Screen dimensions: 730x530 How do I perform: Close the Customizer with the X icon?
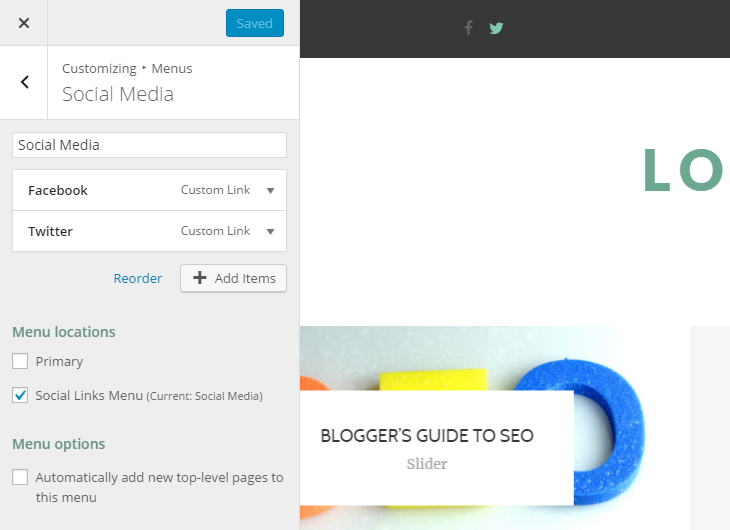(24, 23)
